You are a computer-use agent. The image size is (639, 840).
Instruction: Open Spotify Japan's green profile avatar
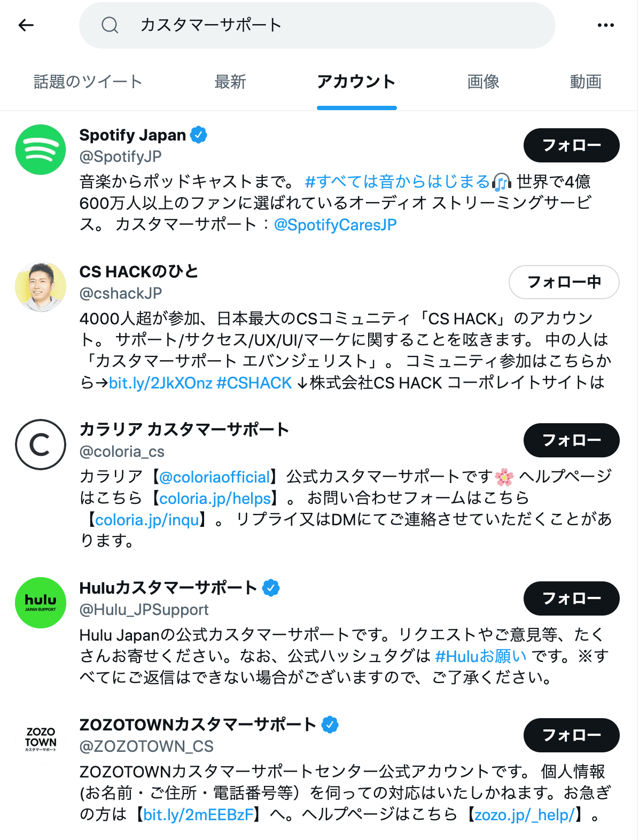[41, 150]
